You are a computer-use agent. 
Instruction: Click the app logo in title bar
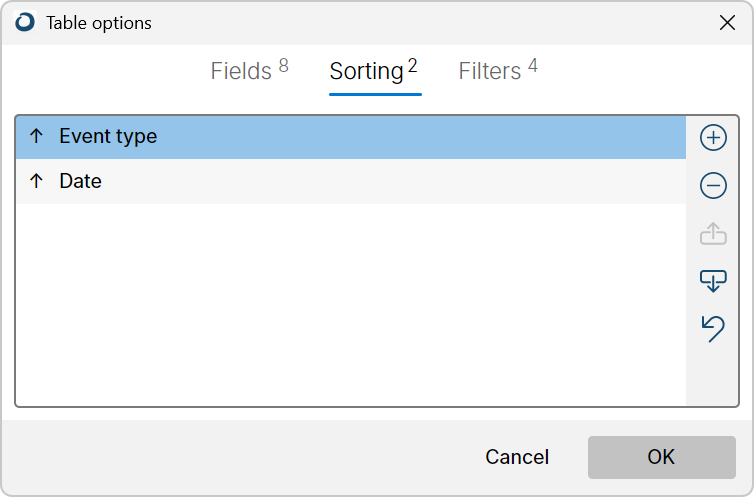pos(25,22)
